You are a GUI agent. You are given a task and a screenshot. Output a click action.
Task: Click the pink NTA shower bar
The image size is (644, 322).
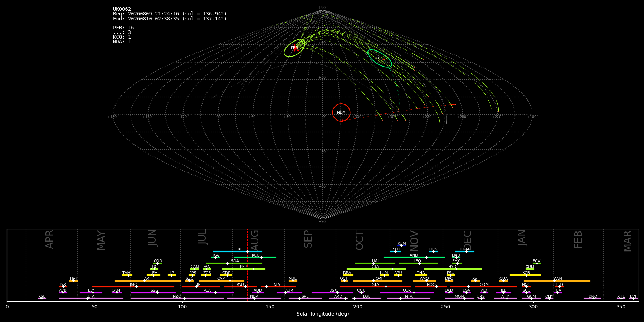coord(409,298)
